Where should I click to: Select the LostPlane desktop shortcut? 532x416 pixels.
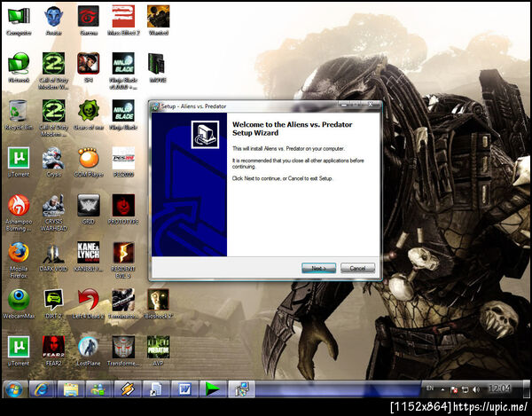pos(89,351)
